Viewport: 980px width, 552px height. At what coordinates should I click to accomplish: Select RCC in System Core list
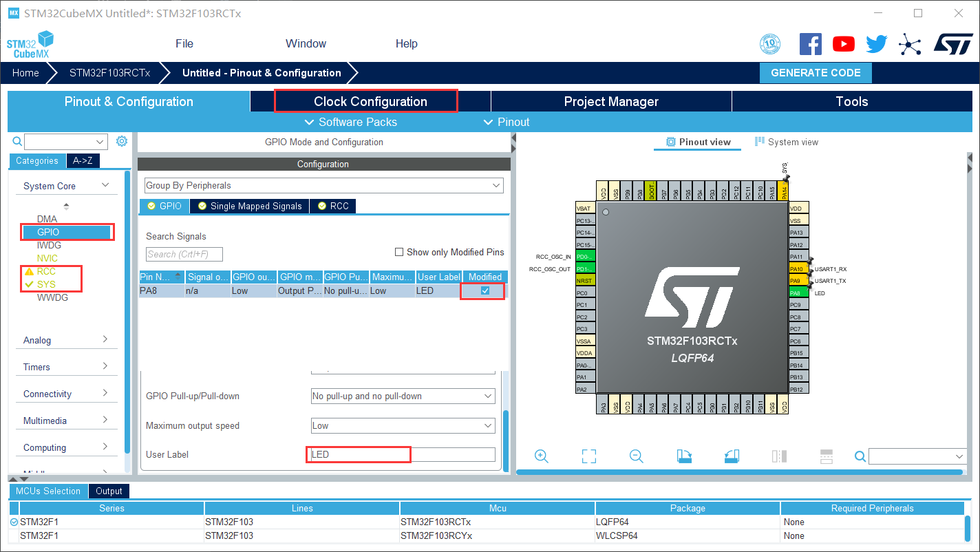(46, 271)
